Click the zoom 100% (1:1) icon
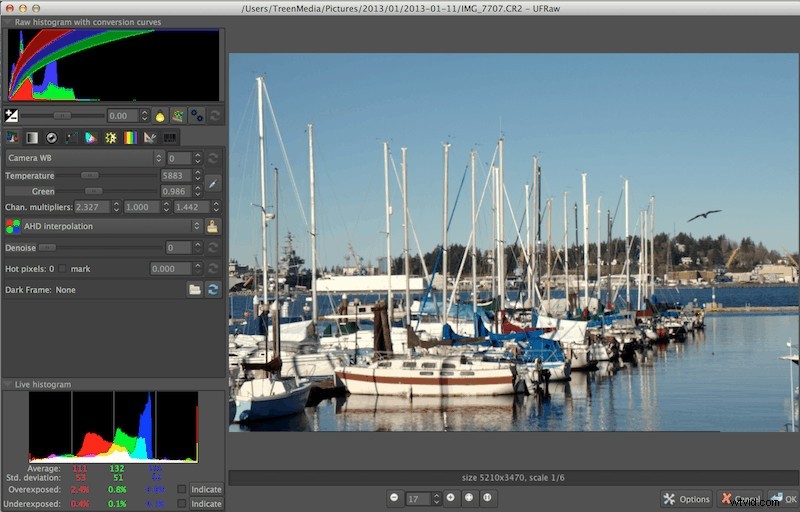Viewport: 800px width, 512px height. 487,498
